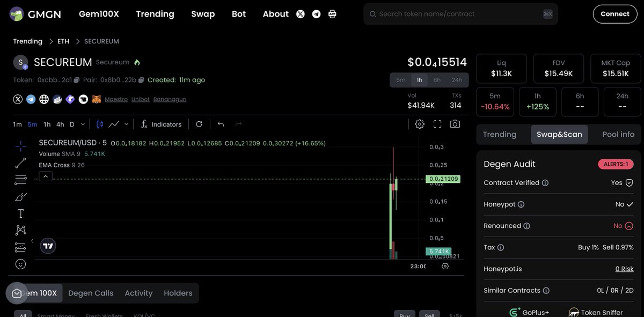Viewport: 644px width, 317px height.
Task: Collapse the drawing toolbar with the side arrow
Action: [x=32, y=241]
